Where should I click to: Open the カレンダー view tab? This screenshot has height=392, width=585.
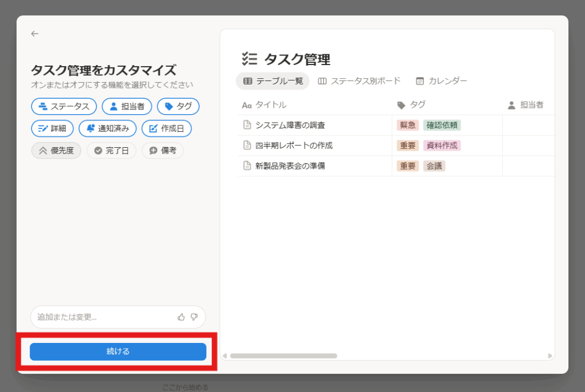(442, 81)
